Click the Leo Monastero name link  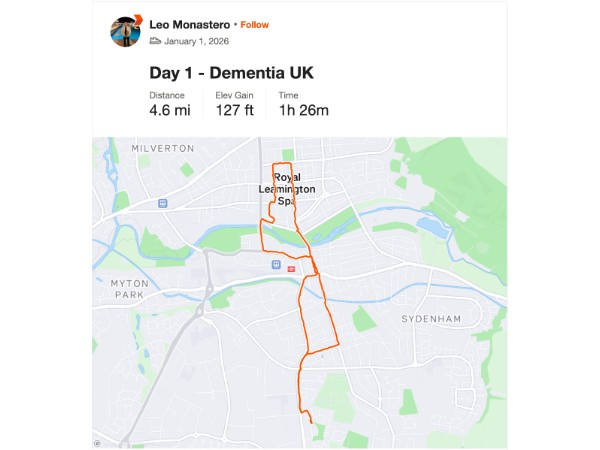[x=190, y=24]
